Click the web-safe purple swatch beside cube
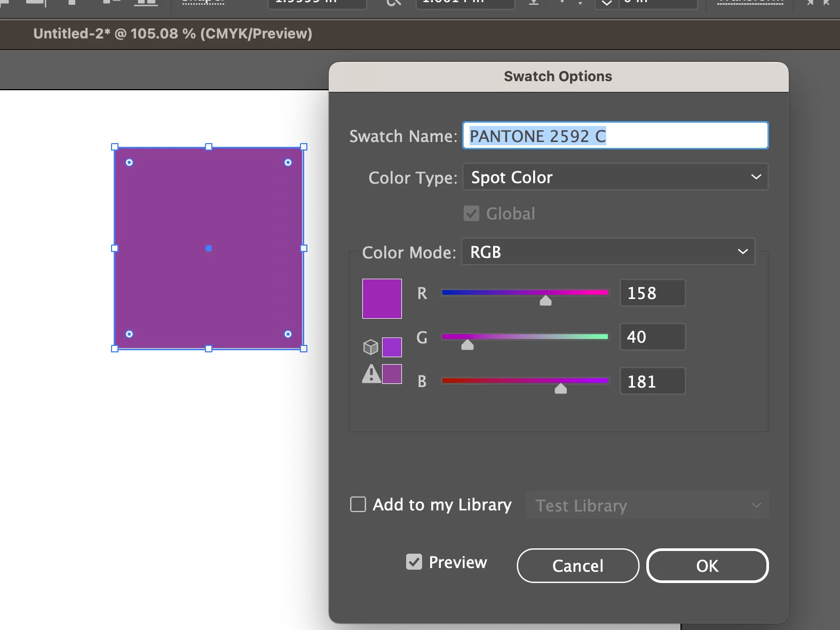This screenshot has height=630, width=840. click(392, 347)
